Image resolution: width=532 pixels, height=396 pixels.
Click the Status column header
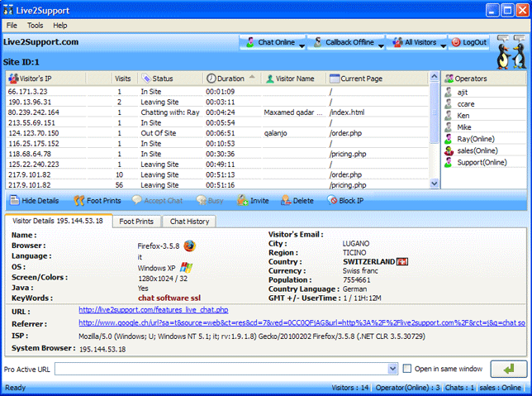pyautogui.click(x=170, y=79)
